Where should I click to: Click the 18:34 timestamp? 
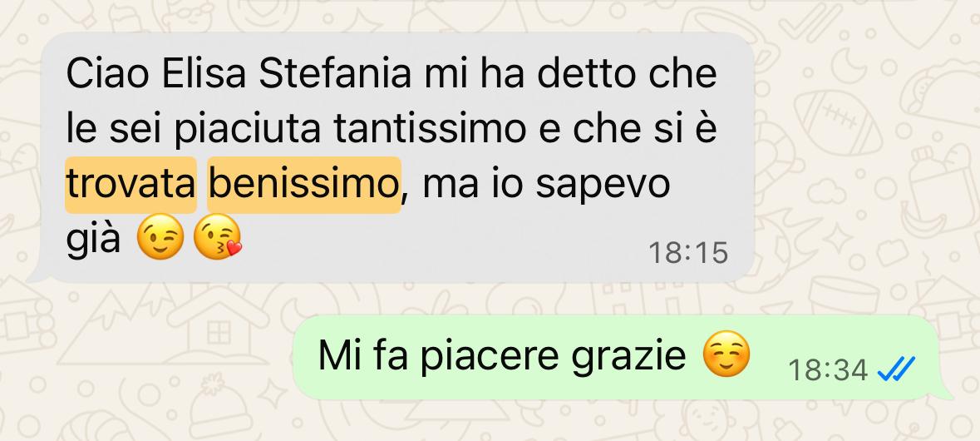point(828,369)
